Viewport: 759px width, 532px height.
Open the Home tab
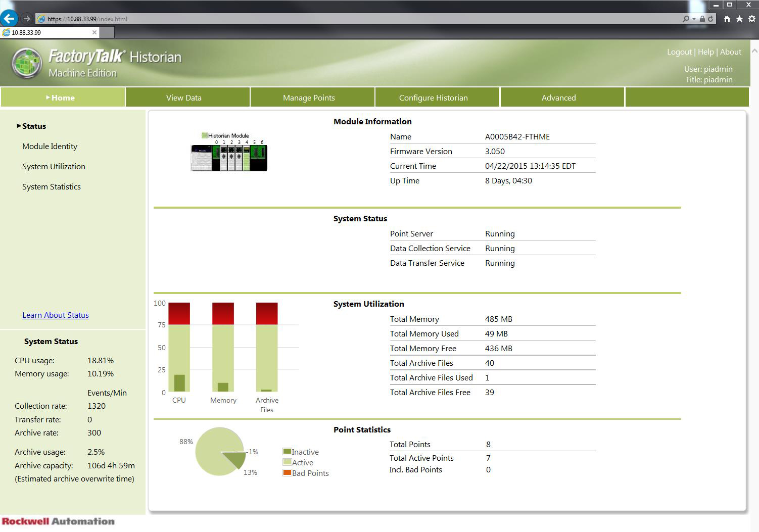pos(63,98)
